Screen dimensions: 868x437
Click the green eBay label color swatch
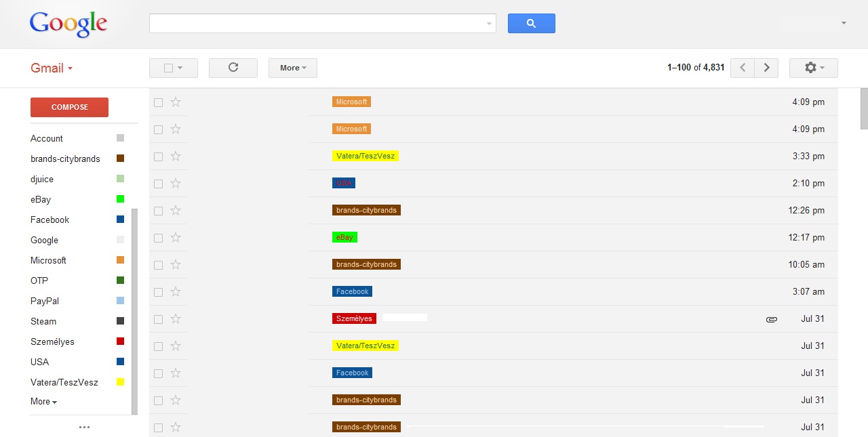pos(120,199)
